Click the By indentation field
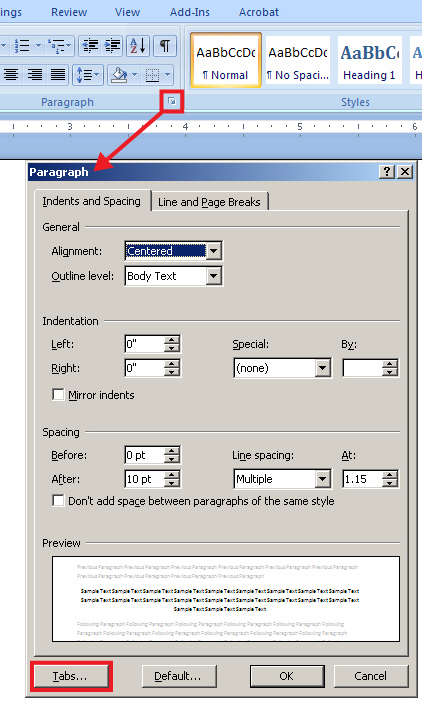 coord(362,368)
